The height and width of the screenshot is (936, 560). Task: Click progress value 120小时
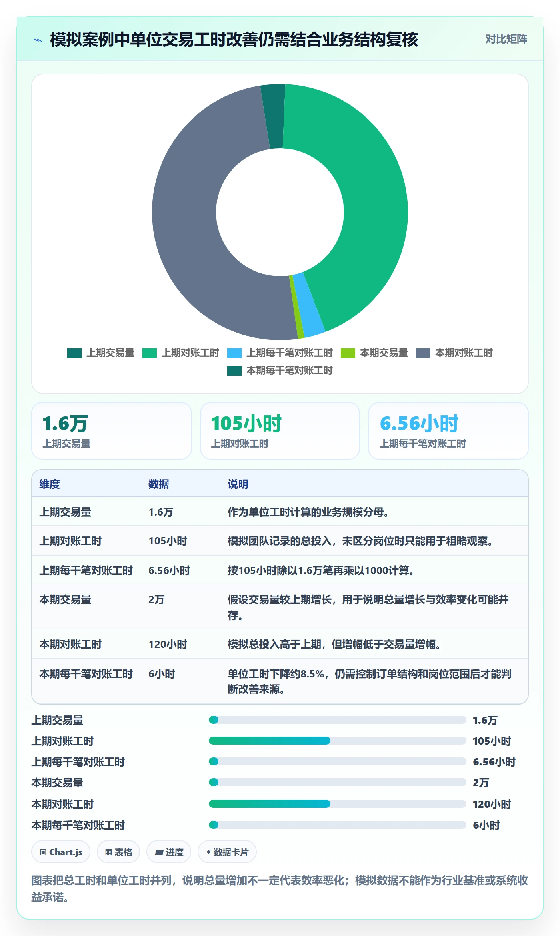coord(492,804)
